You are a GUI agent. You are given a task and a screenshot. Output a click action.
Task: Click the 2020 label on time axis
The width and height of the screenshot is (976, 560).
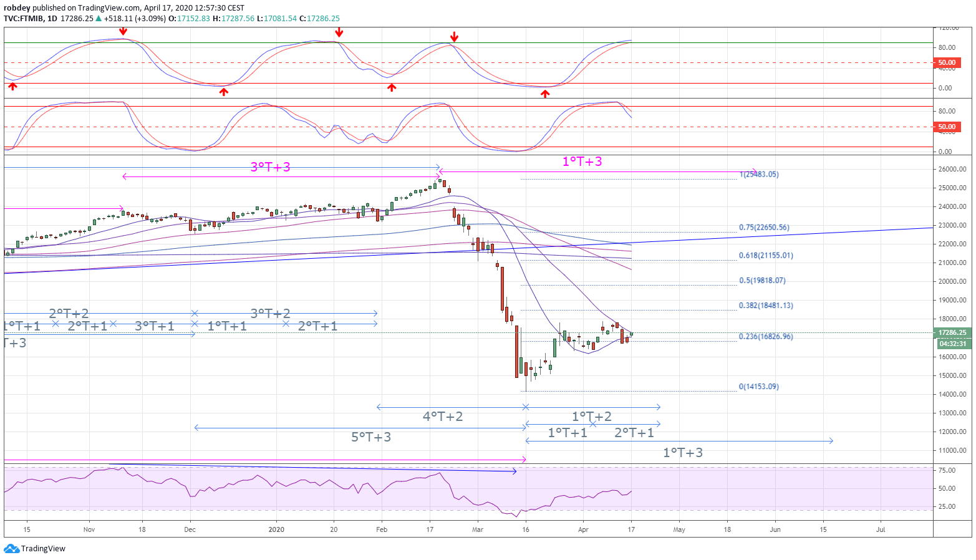point(276,529)
